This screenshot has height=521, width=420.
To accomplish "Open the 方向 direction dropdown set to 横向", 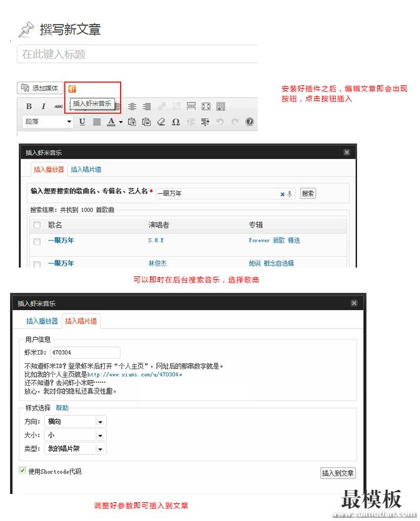I will coord(76,422).
